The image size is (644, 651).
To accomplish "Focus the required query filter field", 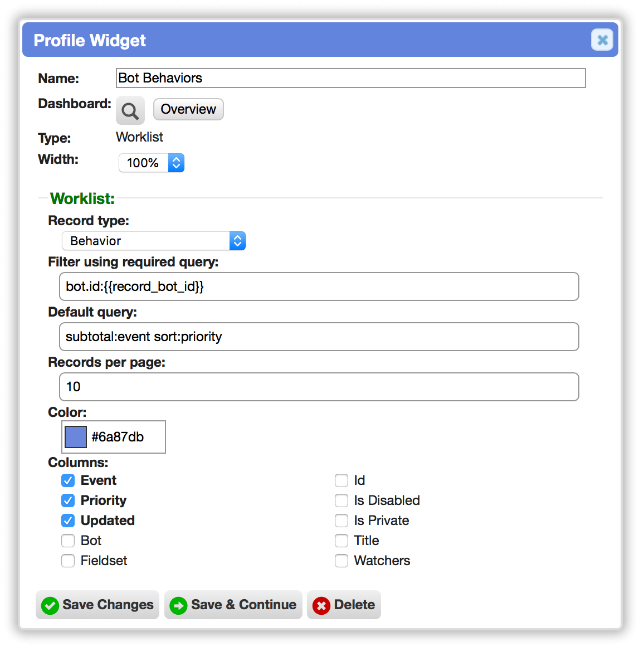I will click(319, 286).
